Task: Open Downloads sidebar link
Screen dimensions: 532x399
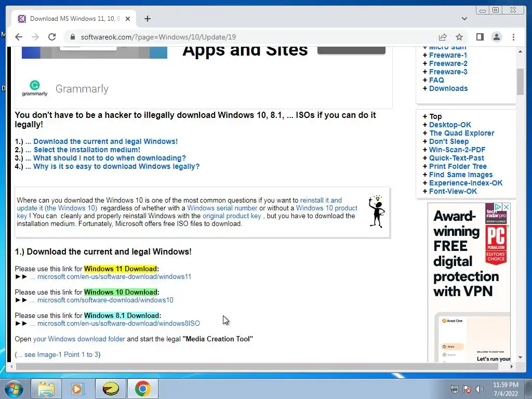Action: (448, 88)
